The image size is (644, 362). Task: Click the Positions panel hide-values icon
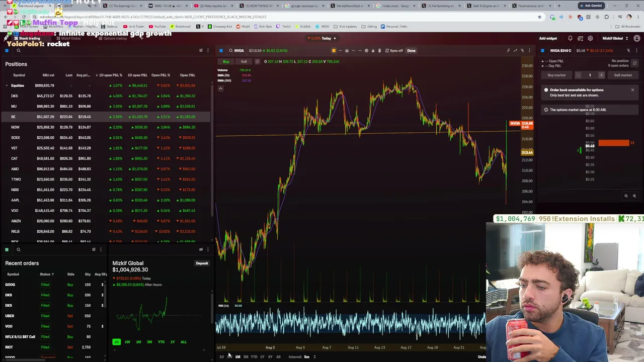[201, 50]
